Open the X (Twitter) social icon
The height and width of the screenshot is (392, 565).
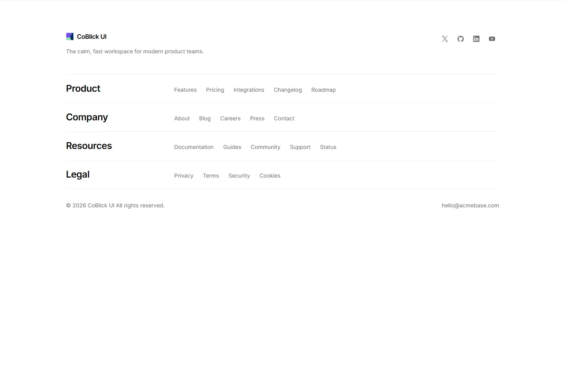[445, 39]
